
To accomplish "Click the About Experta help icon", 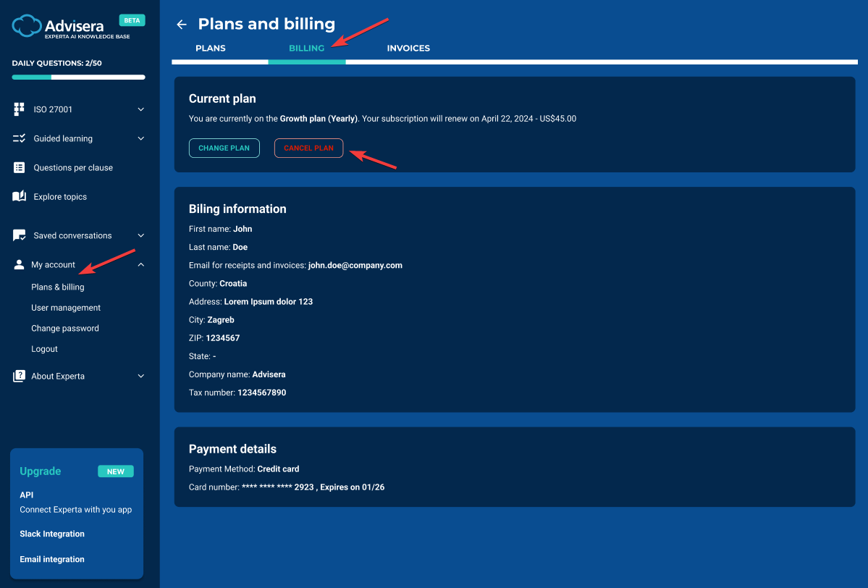I will 19,377.
